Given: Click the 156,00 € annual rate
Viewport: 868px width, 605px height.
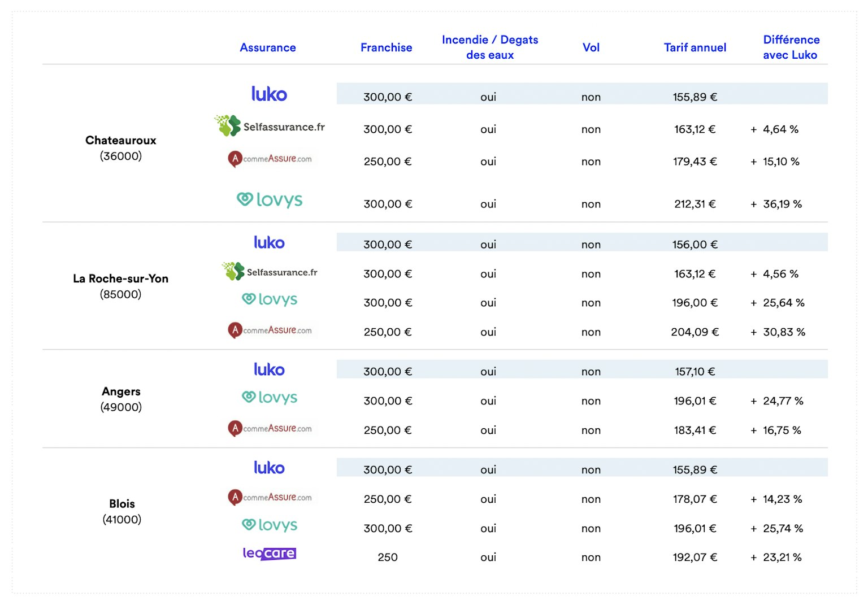Looking at the screenshot, I should [x=695, y=245].
